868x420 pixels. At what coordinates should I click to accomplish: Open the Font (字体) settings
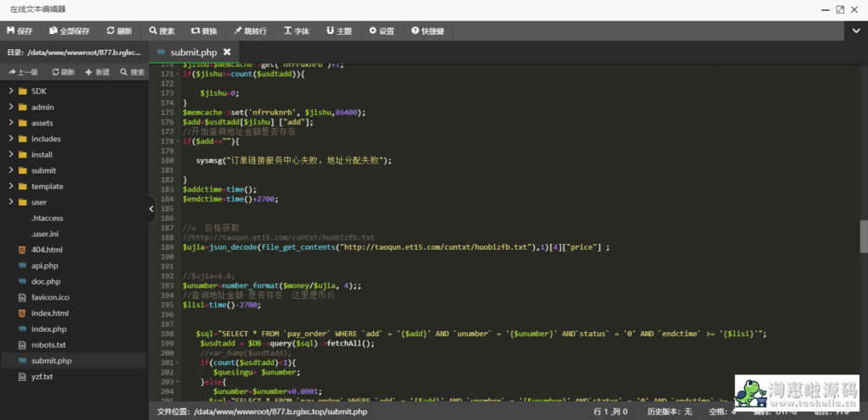297,31
